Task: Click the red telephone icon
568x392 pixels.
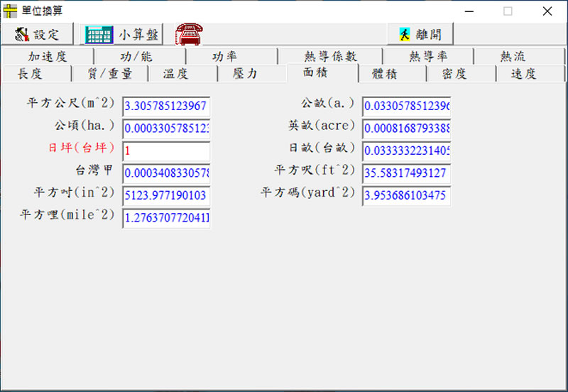Action: (x=189, y=33)
